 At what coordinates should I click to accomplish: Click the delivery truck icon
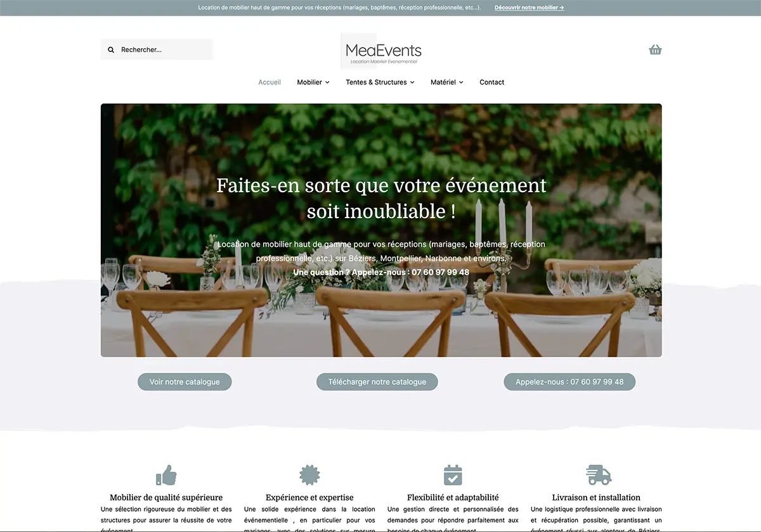point(598,475)
